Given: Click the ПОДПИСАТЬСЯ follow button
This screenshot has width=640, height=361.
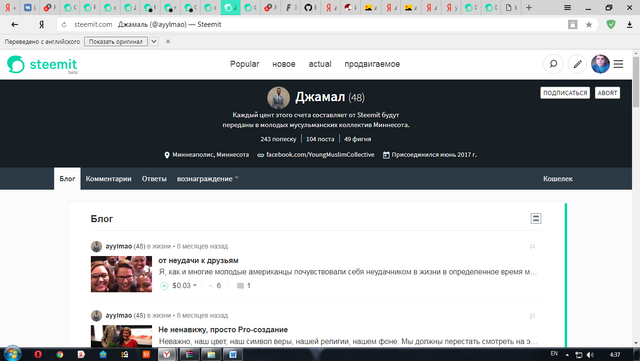Looking at the screenshot, I should [565, 93].
